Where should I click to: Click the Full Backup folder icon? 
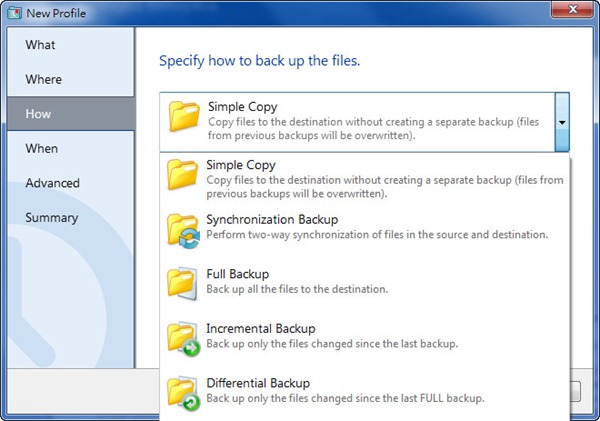pos(185,284)
